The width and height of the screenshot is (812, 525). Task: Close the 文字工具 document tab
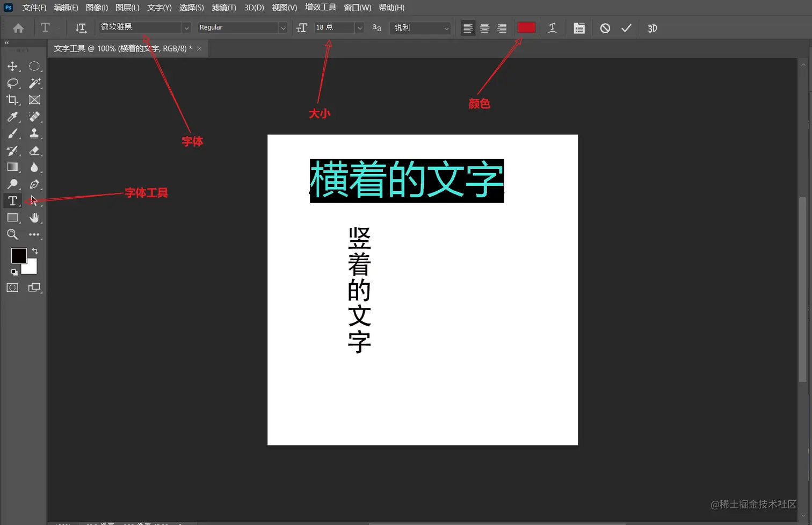199,48
